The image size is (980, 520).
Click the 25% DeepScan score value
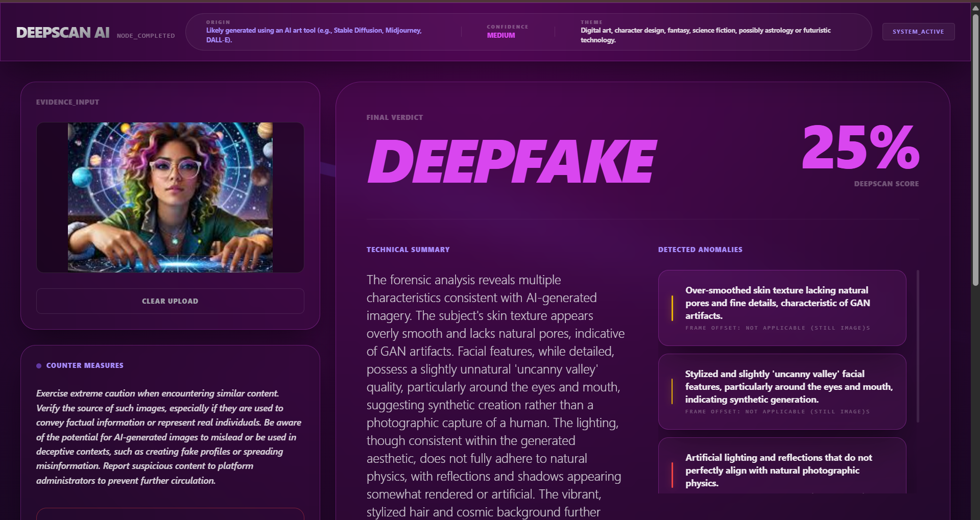point(861,148)
